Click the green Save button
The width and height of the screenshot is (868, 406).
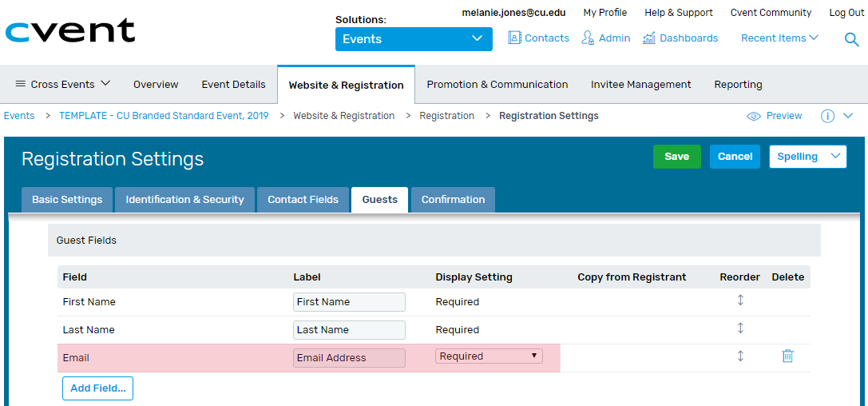click(677, 156)
